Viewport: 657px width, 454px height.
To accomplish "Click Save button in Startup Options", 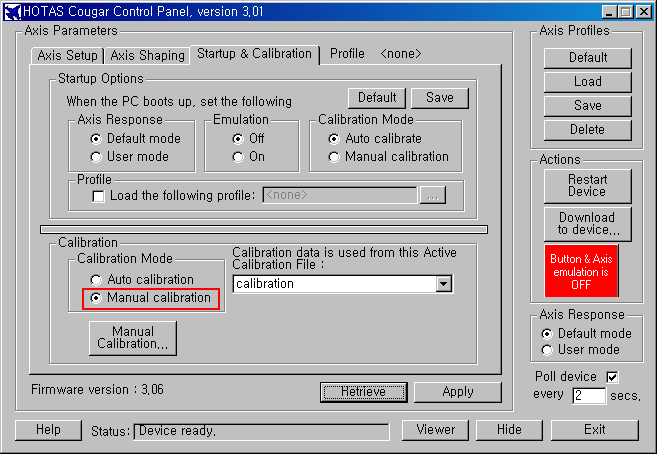I will [x=440, y=98].
